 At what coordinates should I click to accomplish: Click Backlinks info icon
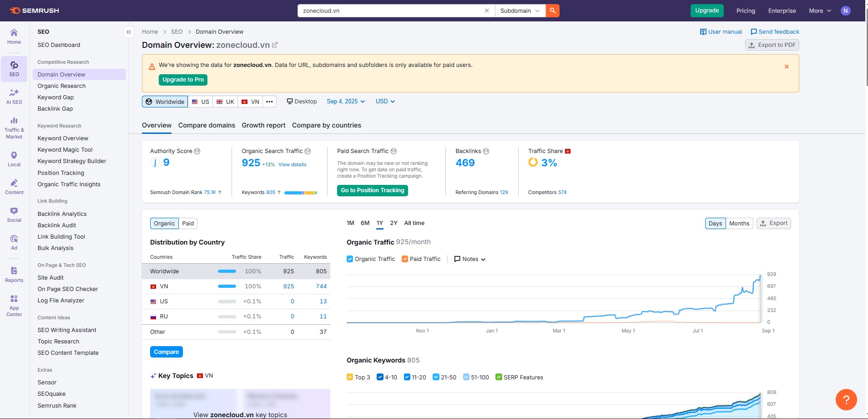point(486,151)
